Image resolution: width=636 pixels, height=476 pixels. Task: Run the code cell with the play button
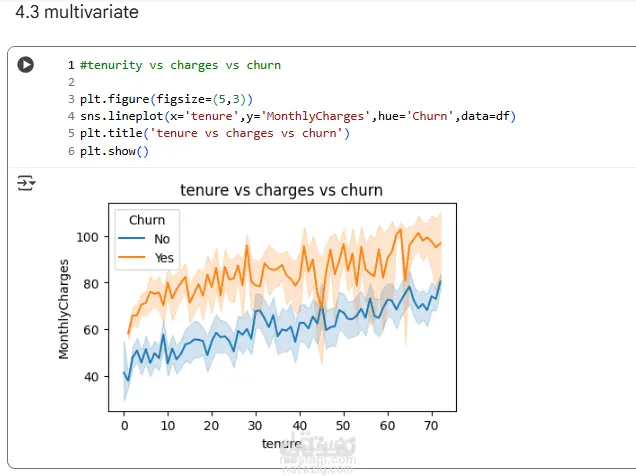click(x=26, y=65)
